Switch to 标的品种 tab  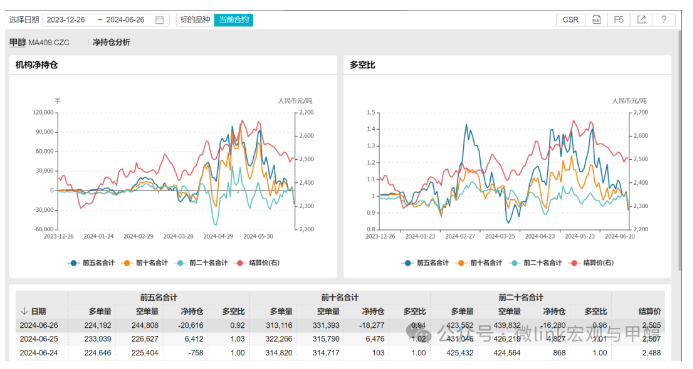[x=195, y=20]
